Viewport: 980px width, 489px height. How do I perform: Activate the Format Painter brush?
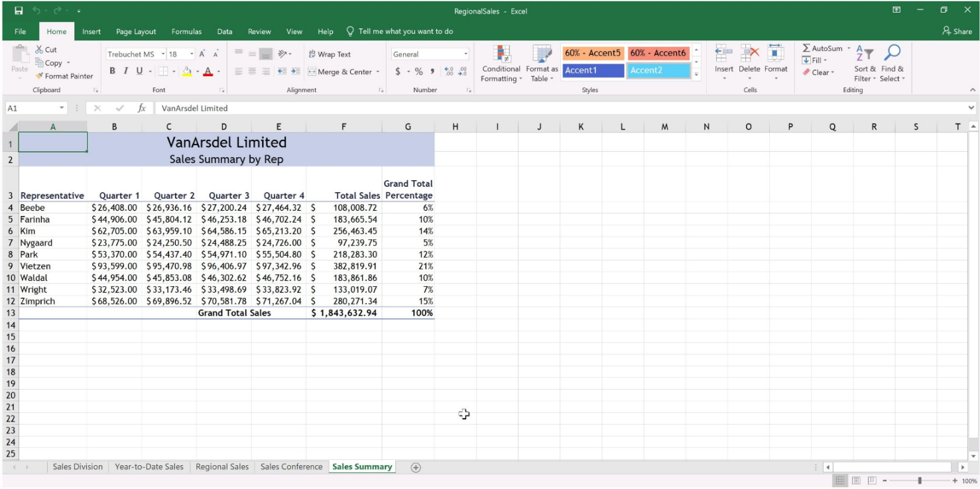[64, 76]
